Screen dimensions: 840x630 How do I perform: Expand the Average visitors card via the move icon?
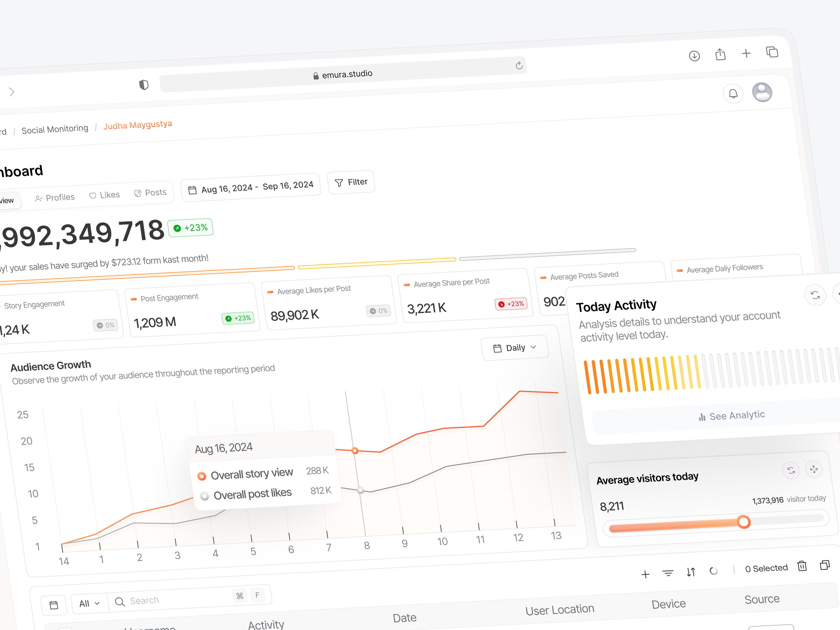pyautogui.click(x=814, y=469)
